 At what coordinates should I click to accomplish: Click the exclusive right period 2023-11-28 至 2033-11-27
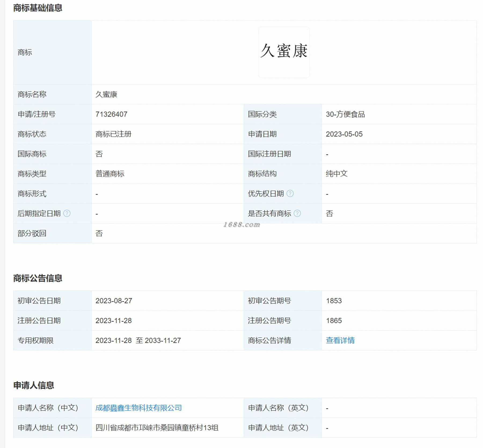(x=138, y=341)
